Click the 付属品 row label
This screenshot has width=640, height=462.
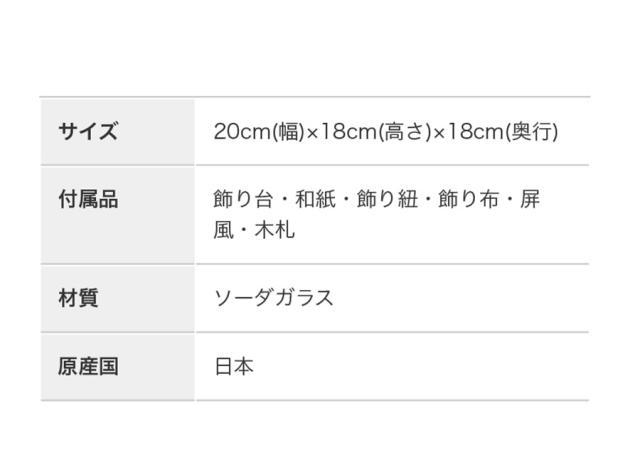tap(88, 199)
